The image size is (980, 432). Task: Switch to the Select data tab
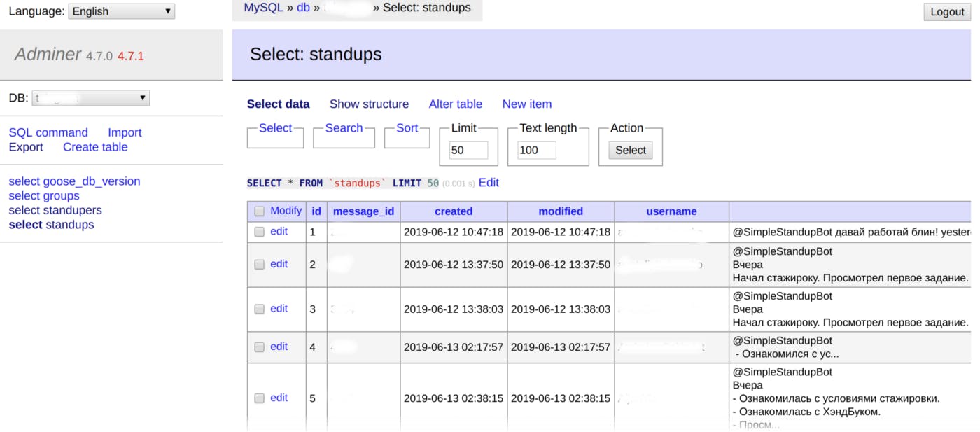279,104
